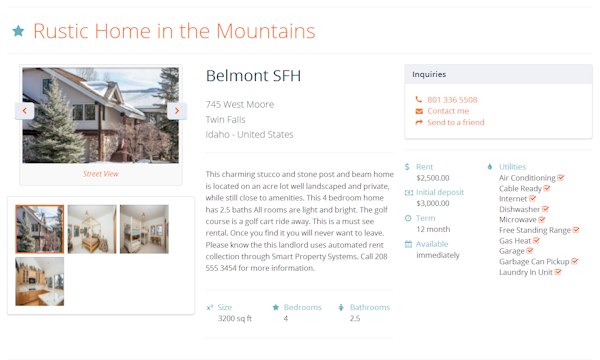Show the previous photo with the left arrow
The image size is (600, 360).
[24, 111]
